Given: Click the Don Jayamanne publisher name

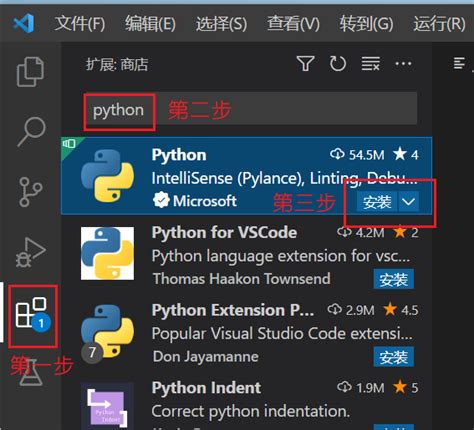Looking at the screenshot, I should [x=206, y=357].
